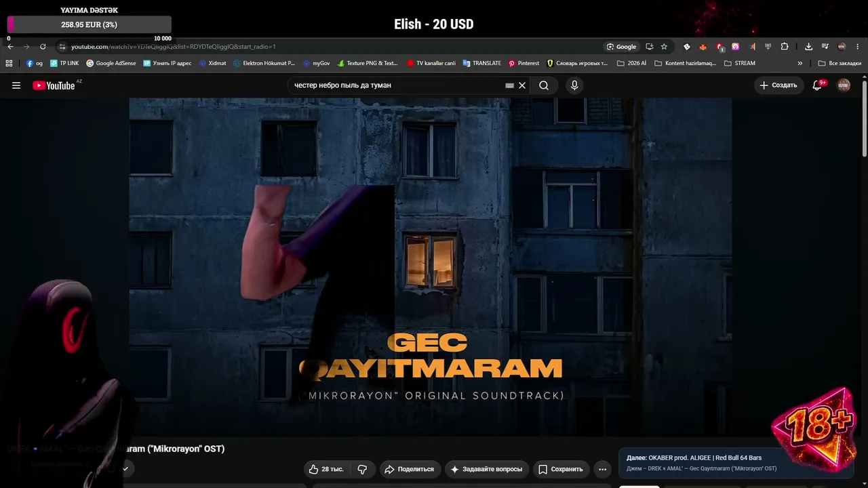Open the on-screen keyboard in the search box
The height and width of the screenshot is (488, 868).
[x=509, y=85]
